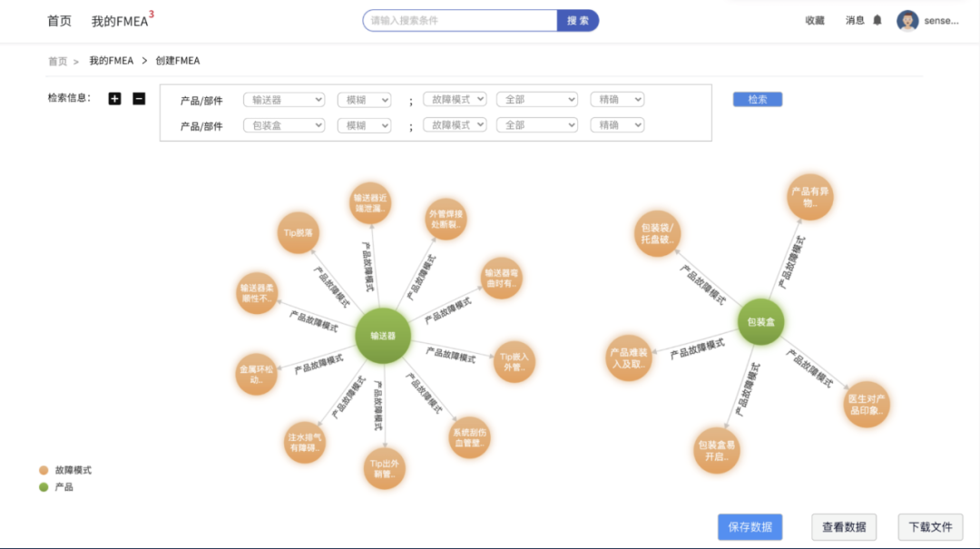This screenshot has width=980, height=549.
Task: Click the minus icon to remove search row
Action: (139, 98)
